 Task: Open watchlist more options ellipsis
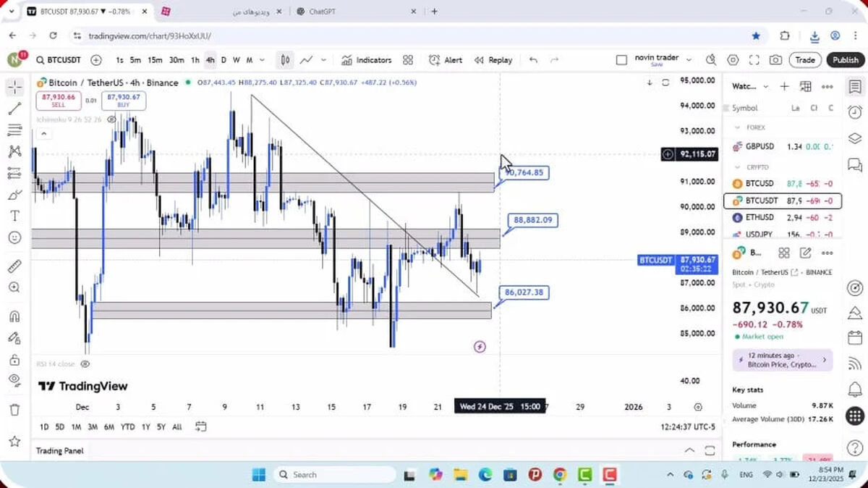tap(827, 86)
